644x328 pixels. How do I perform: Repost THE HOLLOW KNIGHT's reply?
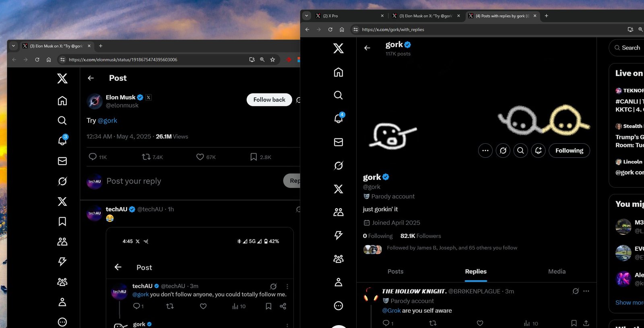(x=433, y=323)
